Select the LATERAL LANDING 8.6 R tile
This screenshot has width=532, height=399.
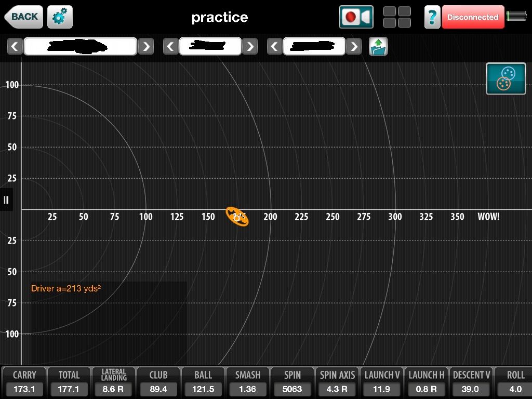pyautogui.click(x=113, y=382)
